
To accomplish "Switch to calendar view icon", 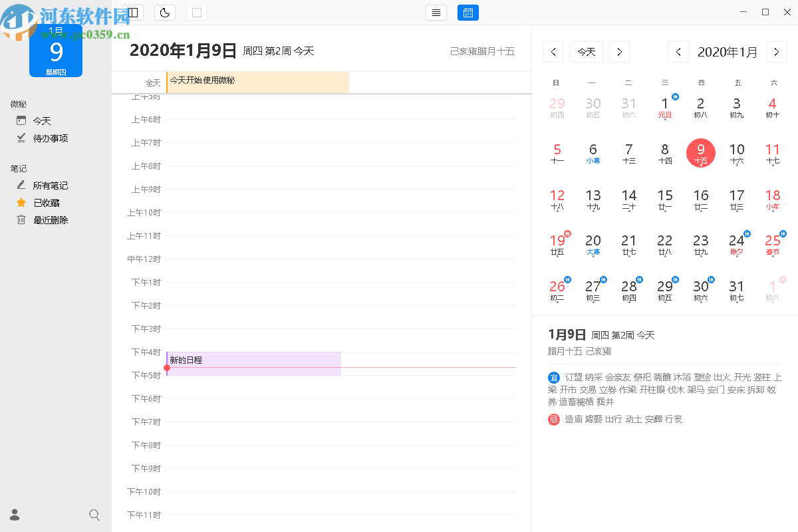I will (x=468, y=13).
